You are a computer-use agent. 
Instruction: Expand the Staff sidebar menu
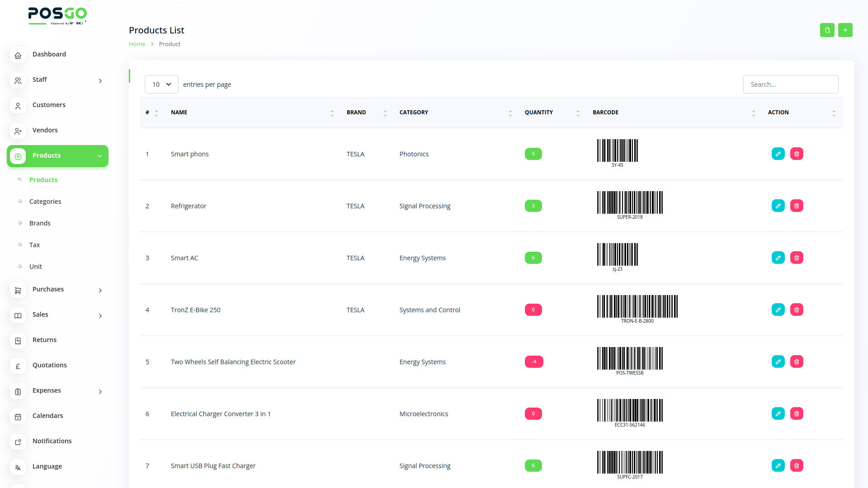[x=100, y=81]
